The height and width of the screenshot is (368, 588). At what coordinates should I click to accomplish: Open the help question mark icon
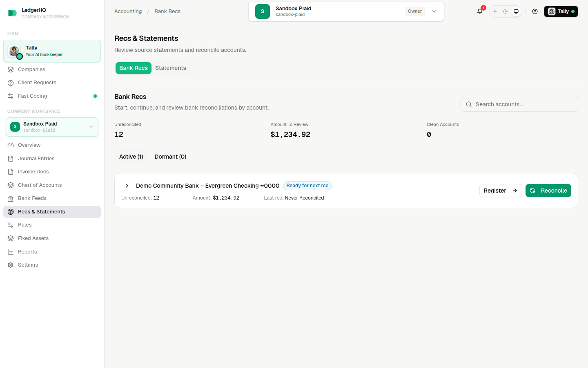coord(535,11)
